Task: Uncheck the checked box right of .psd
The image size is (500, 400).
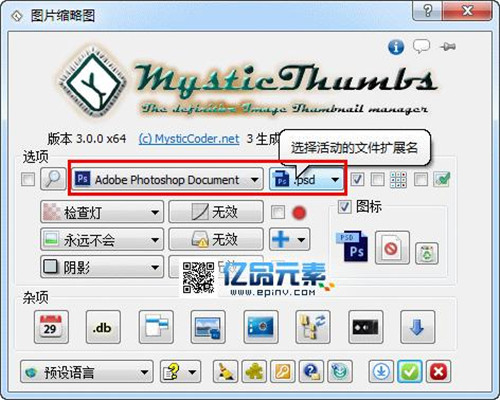Action: coord(357,180)
